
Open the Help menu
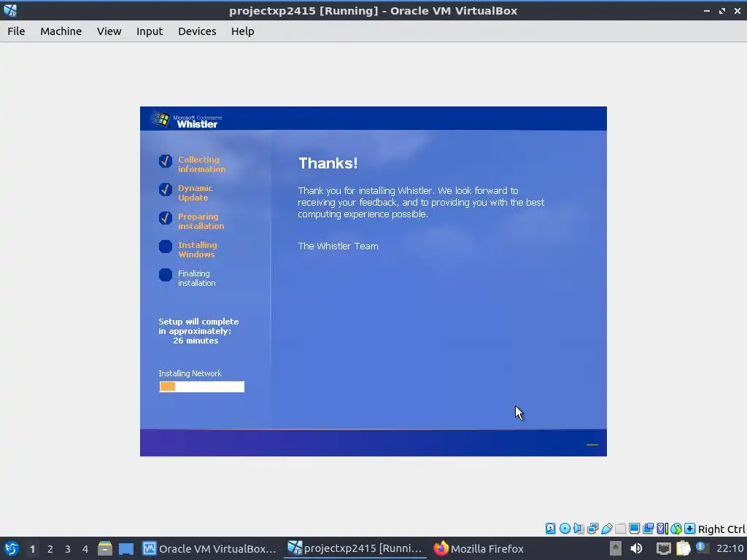tap(242, 31)
